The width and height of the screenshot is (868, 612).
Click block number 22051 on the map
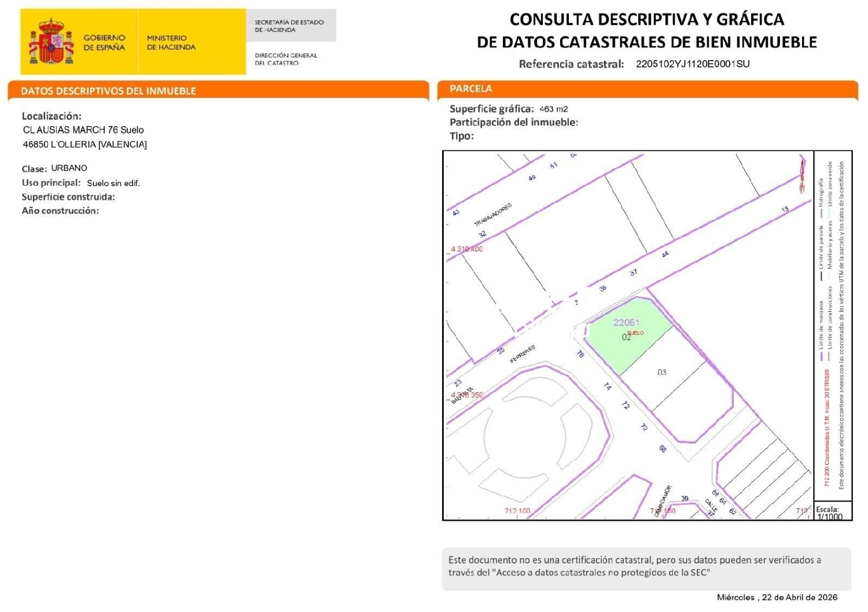click(x=626, y=323)
